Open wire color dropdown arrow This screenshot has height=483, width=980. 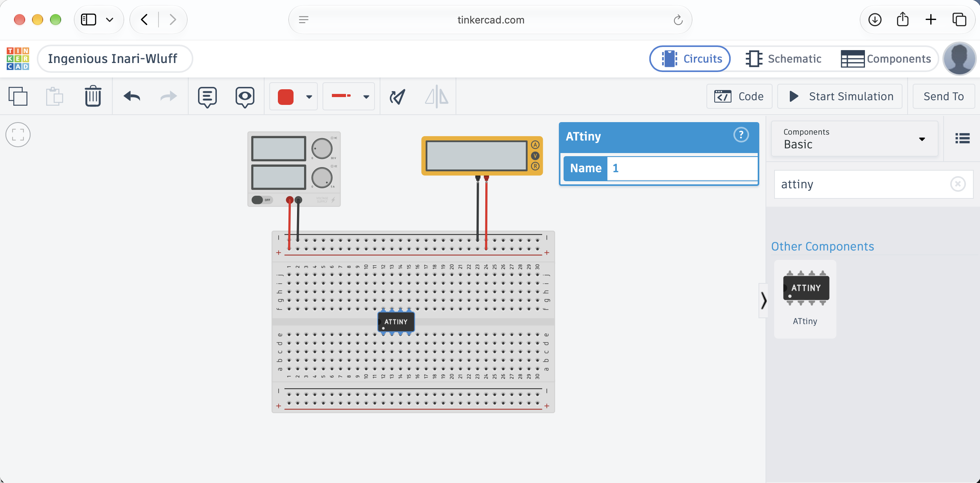309,97
